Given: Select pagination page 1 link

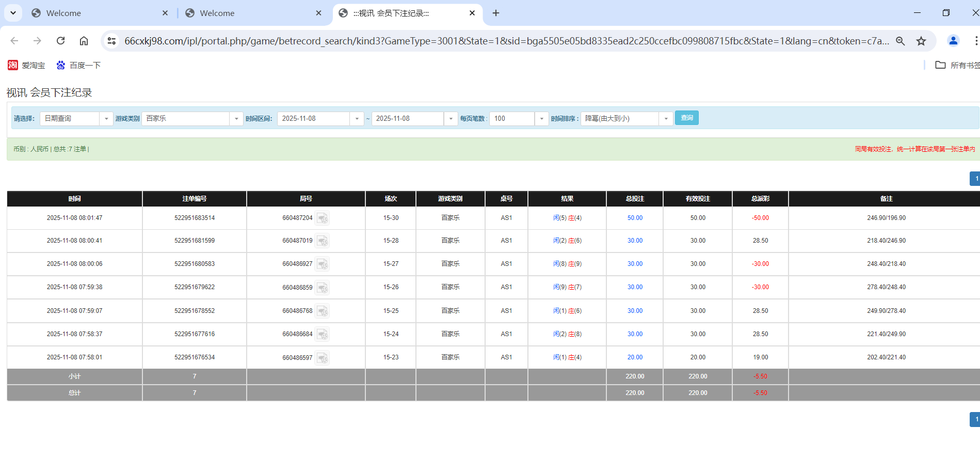Looking at the screenshot, I should tap(975, 178).
